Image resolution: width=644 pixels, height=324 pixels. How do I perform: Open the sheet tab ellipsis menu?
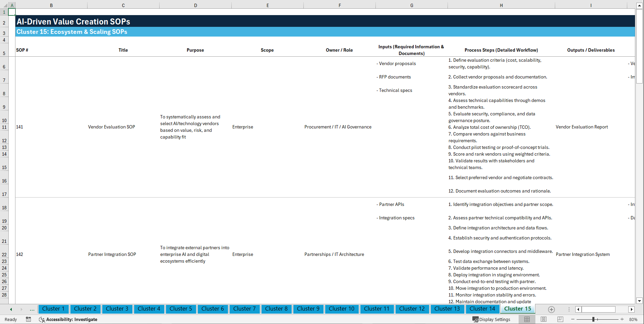click(32, 309)
